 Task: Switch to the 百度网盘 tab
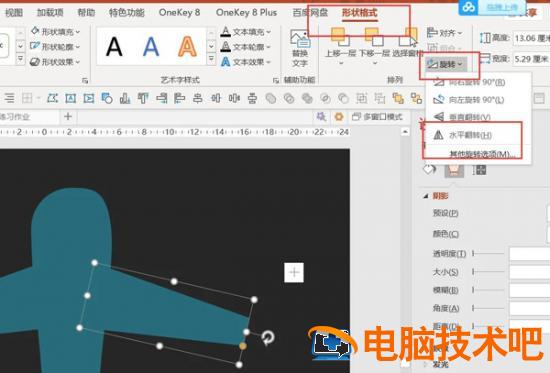tap(310, 13)
